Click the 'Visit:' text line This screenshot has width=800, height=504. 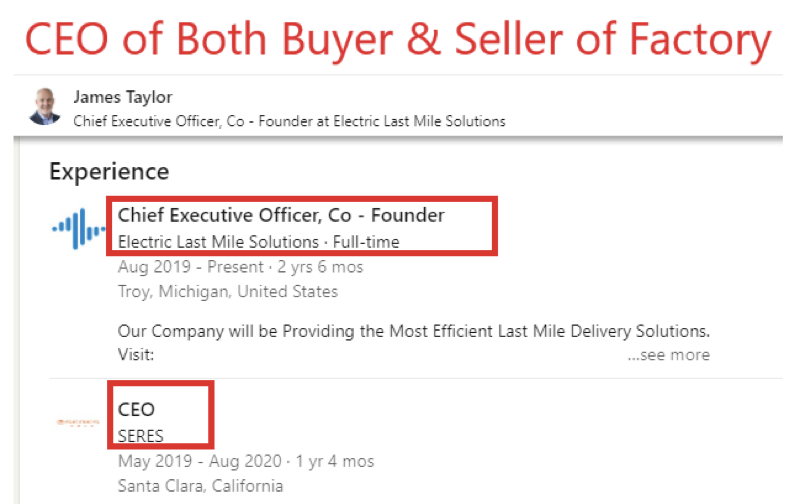(x=136, y=355)
